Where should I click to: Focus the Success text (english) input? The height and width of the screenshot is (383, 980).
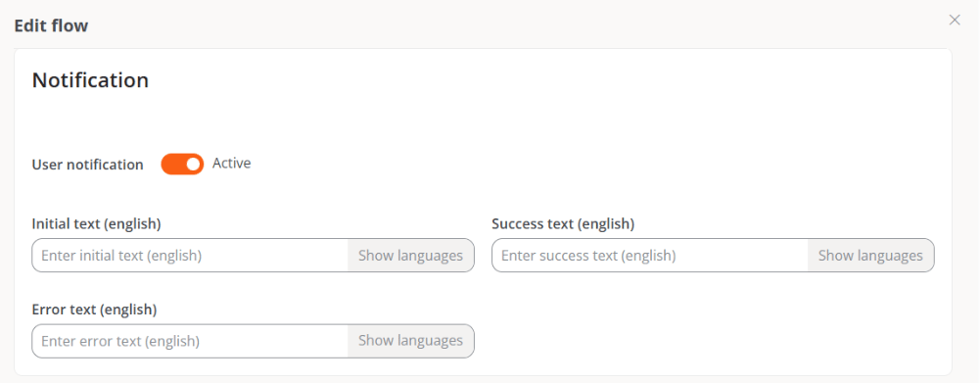click(x=650, y=256)
